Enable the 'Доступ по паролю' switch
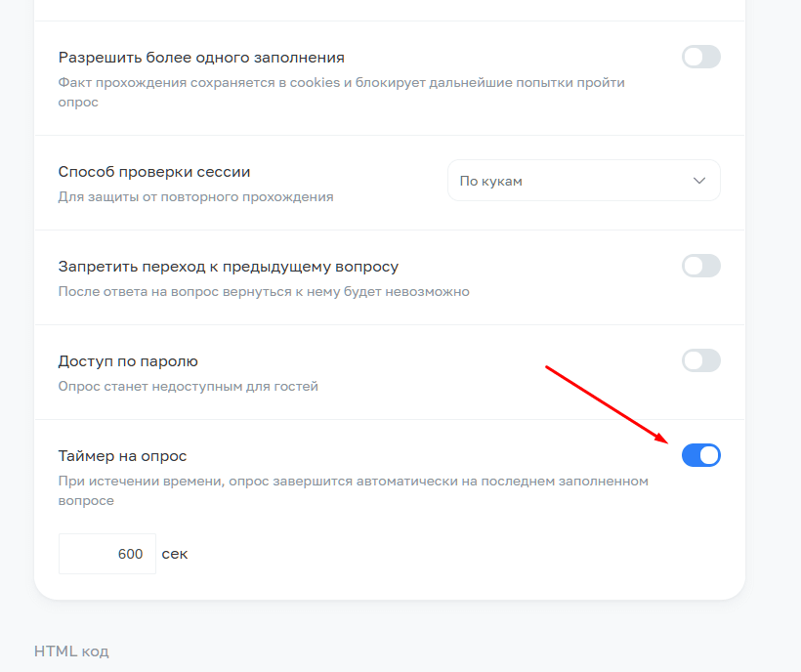 coord(701,360)
